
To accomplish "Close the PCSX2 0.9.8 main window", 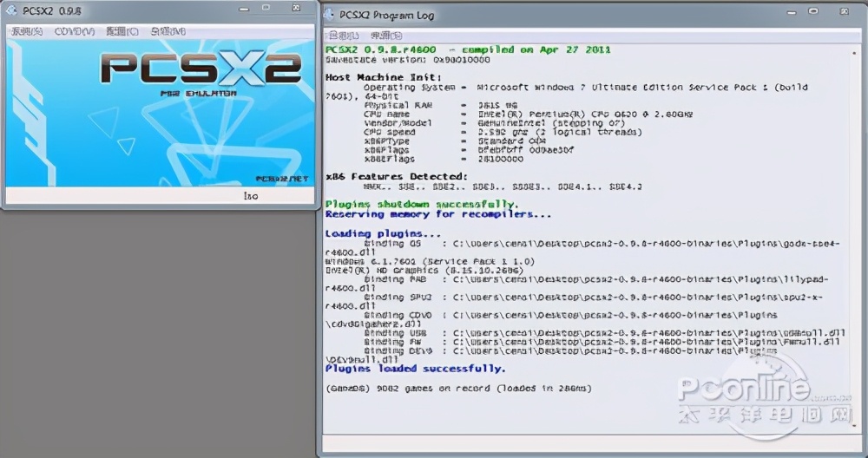I will point(296,8).
